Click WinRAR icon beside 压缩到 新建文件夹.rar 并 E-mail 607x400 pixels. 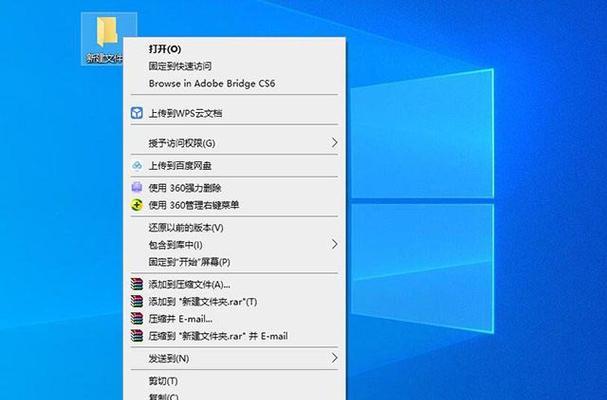(137, 336)
